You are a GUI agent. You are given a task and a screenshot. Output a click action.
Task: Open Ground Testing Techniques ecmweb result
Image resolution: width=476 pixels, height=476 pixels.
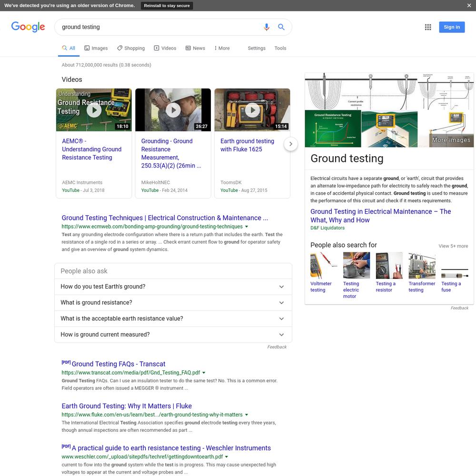tap(165, 218)
